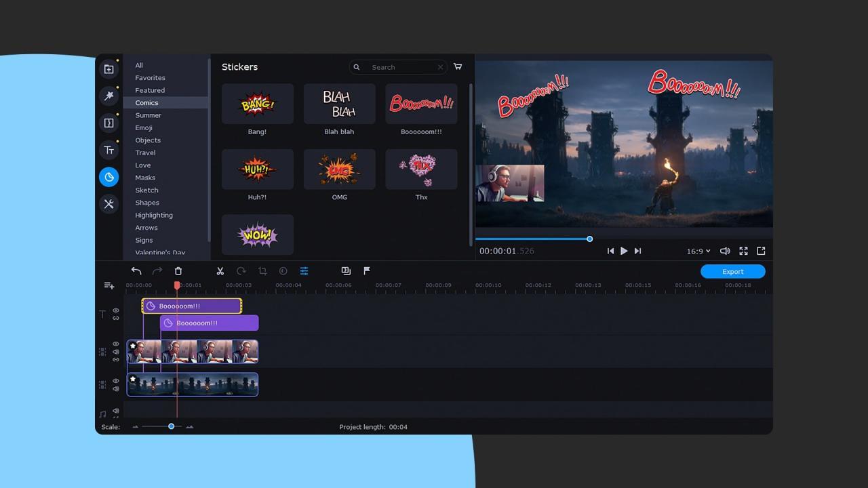Open More Tools with the wrench icon
The width and height of the screenshot is (868, 488).
(x=109, y=204)
